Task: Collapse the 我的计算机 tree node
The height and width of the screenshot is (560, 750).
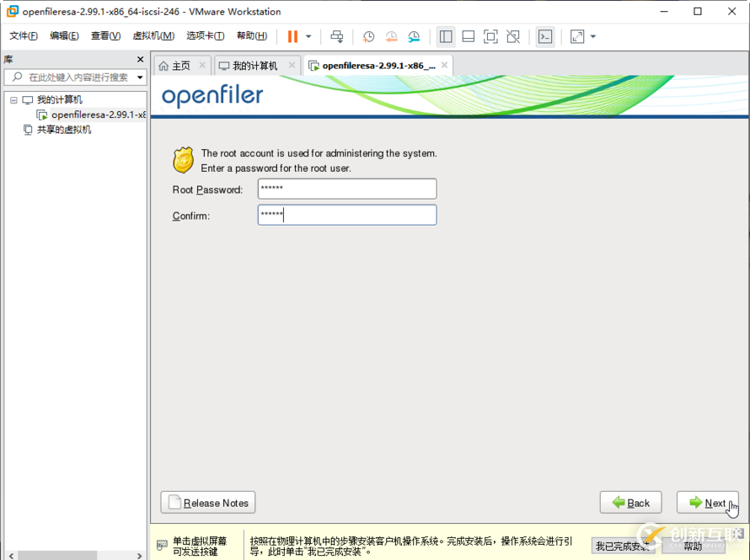Action: pyautogui.click(x=13, y=100)
